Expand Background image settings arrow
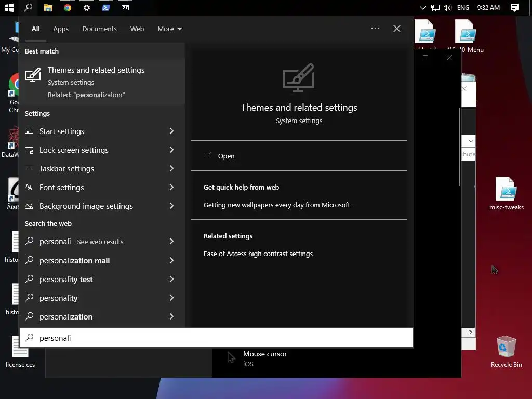 pyautogui.click(x=171, y=206)
